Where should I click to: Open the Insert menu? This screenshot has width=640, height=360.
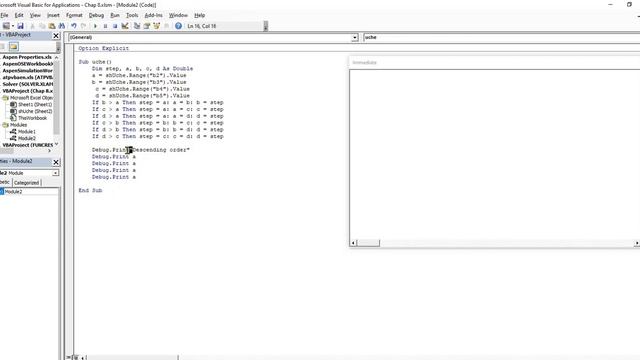[x=53, y=15]
